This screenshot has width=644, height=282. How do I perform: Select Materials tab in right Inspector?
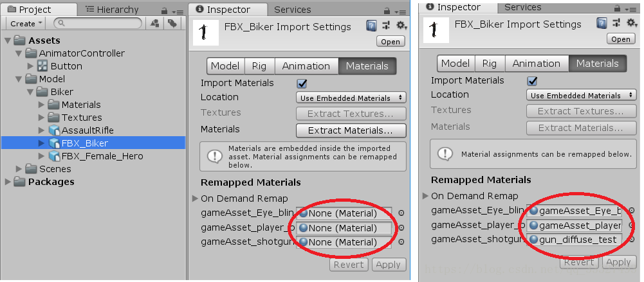point(598,64)
